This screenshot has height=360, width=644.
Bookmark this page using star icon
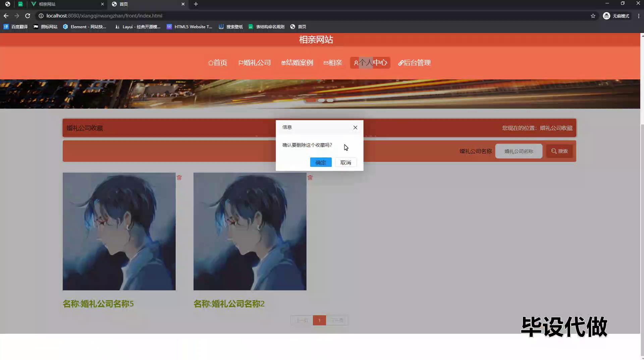click(x=593, y=16)
